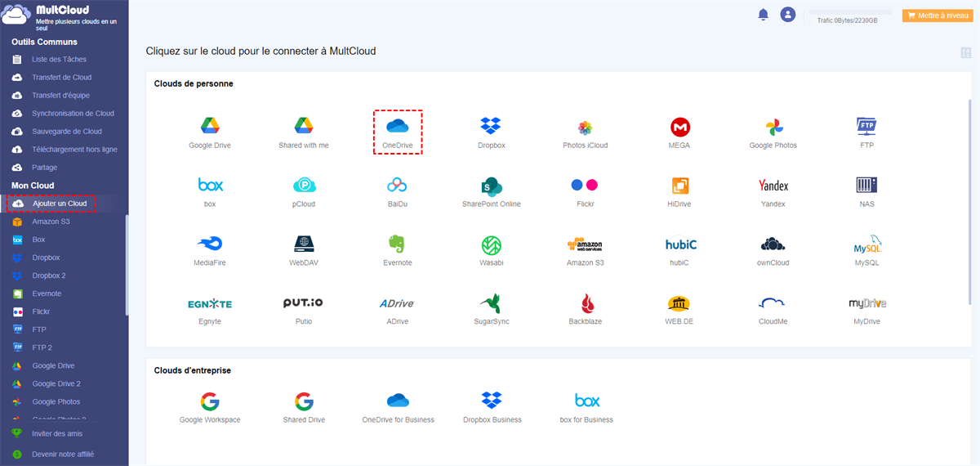Select Flickr in the cloud grid
Image resolution: width=980 pixels, height=466 pixels.
pyautogui.click(x=585, y=192)
